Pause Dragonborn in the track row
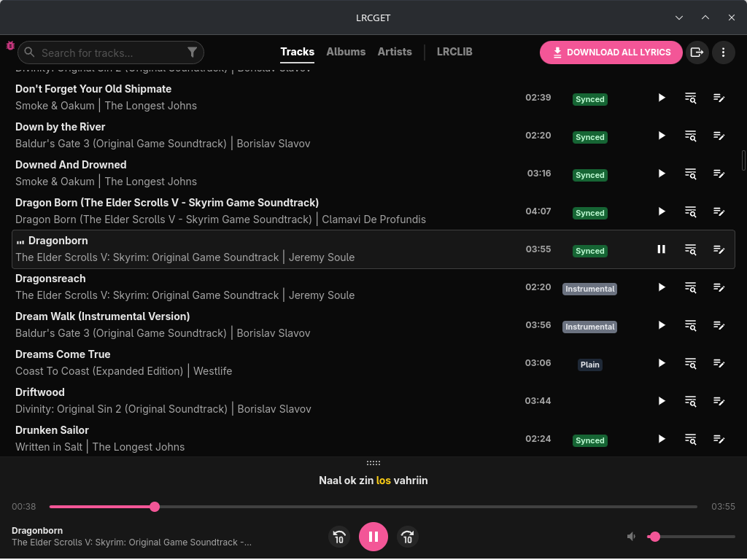This screenshot has width=747, height=560. tap(661, 249)
